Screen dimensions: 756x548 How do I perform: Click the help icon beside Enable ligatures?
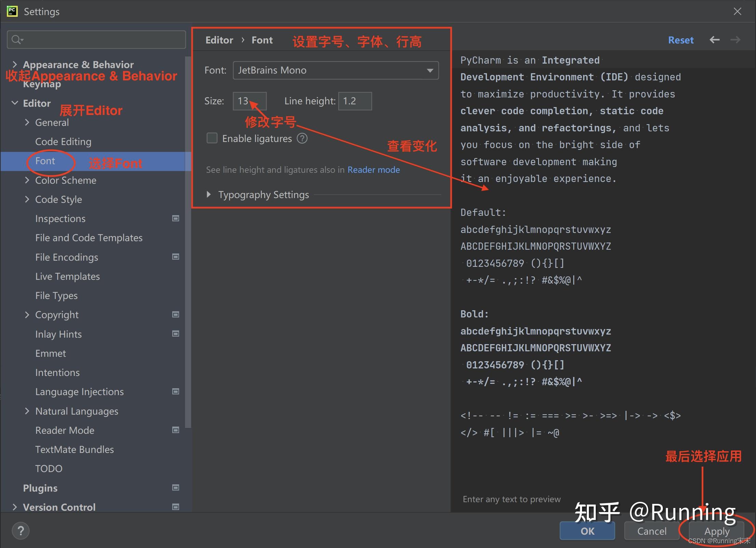pos(302,138)
